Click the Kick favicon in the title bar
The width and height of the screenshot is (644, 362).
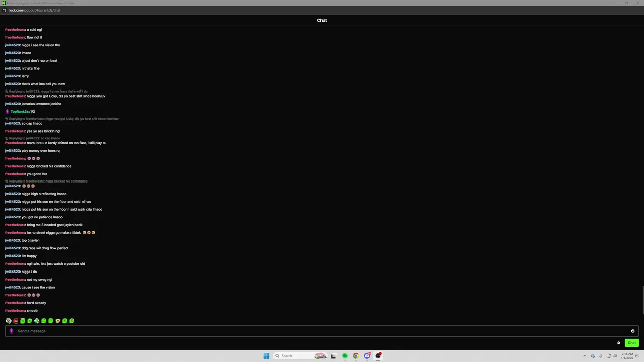(x=4, y=3)
